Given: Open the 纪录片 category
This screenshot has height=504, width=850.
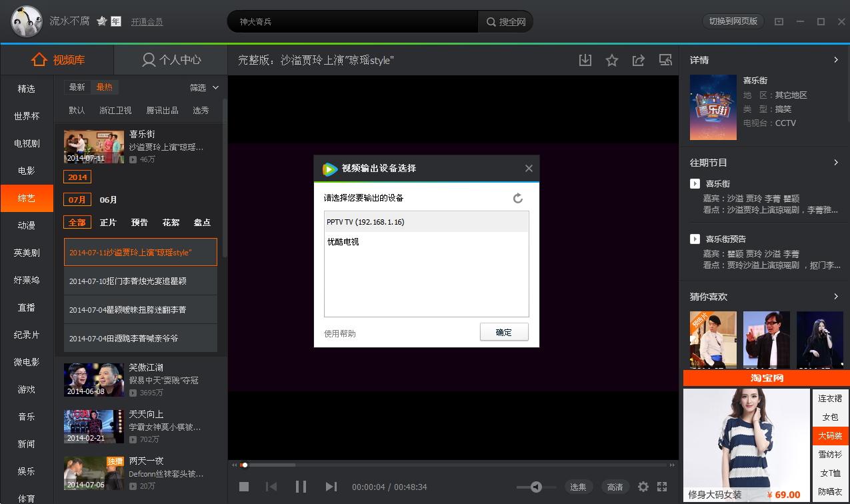Looking at the screenshot, I should [27, 335].
